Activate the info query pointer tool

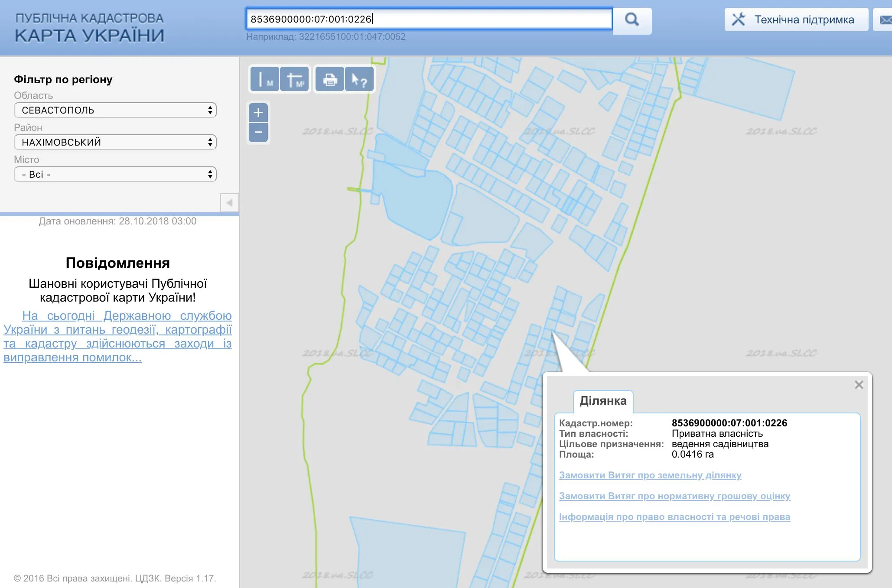pyautogui.click(x=359, y=80)
